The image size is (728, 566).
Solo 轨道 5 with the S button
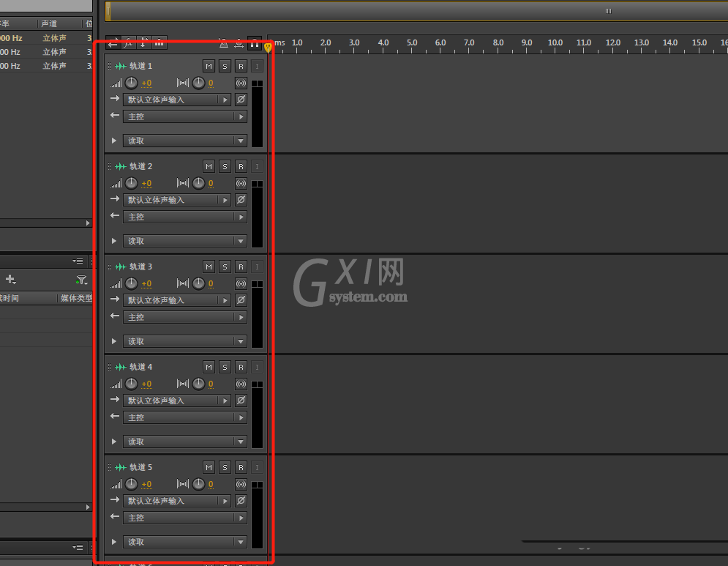[225, 467]
